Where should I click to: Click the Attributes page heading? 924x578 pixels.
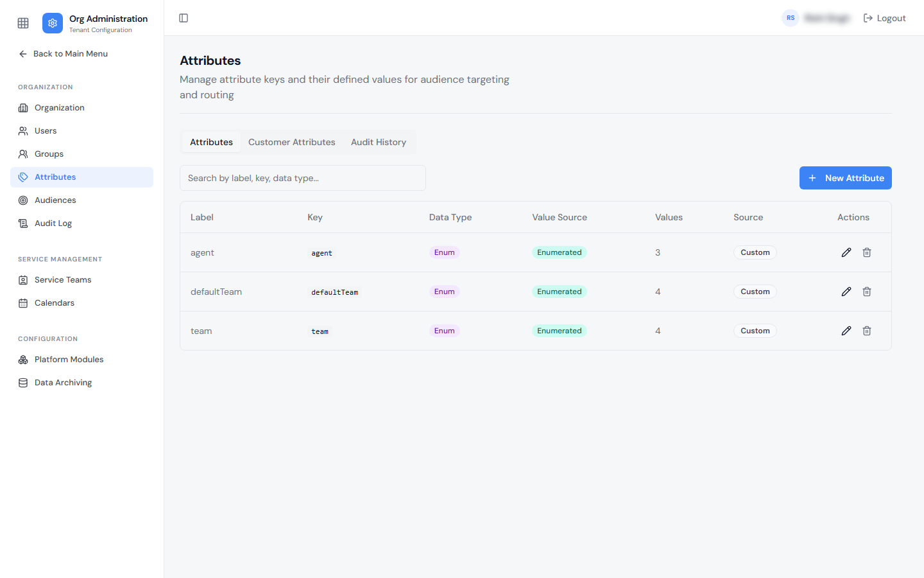210,60
